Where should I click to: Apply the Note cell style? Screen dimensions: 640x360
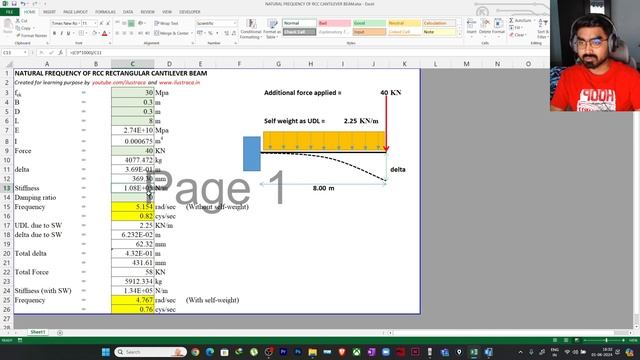click(439, 32)
